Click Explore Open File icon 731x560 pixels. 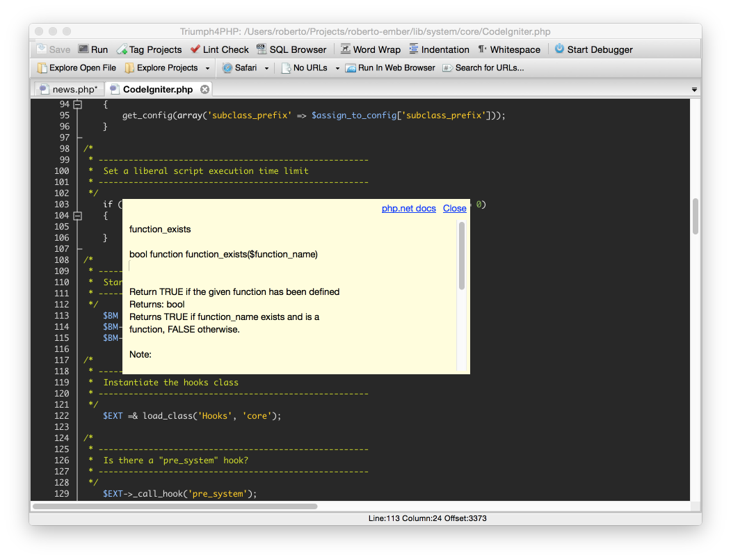pos(42,68)
